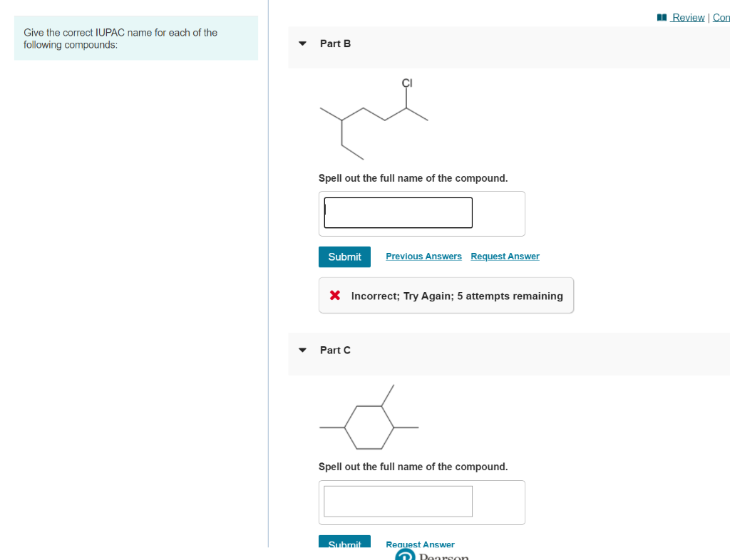Focus the Part C compound name field

(398, 502)
